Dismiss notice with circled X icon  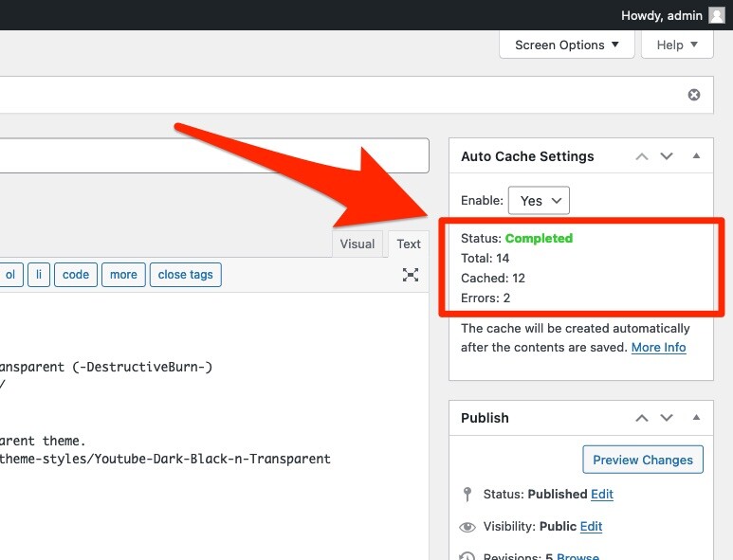pos(694,95)
